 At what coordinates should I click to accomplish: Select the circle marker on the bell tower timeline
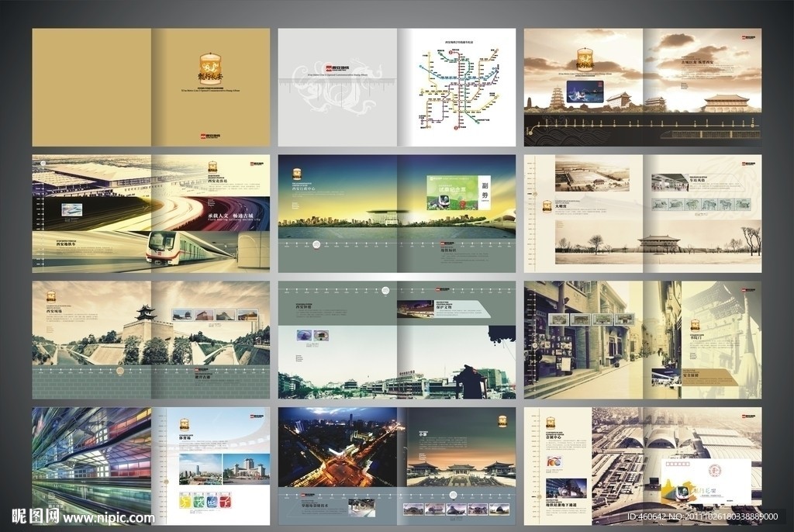tap(386, 290)
